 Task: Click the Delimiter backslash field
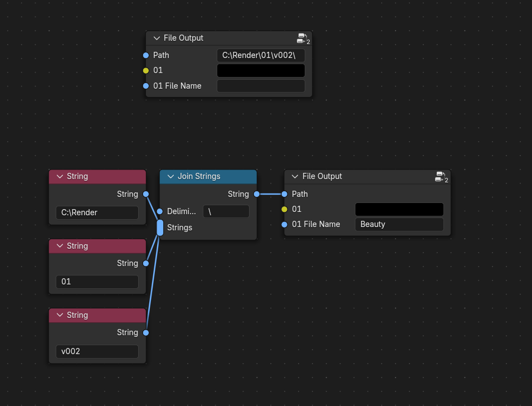coord(226,211)
